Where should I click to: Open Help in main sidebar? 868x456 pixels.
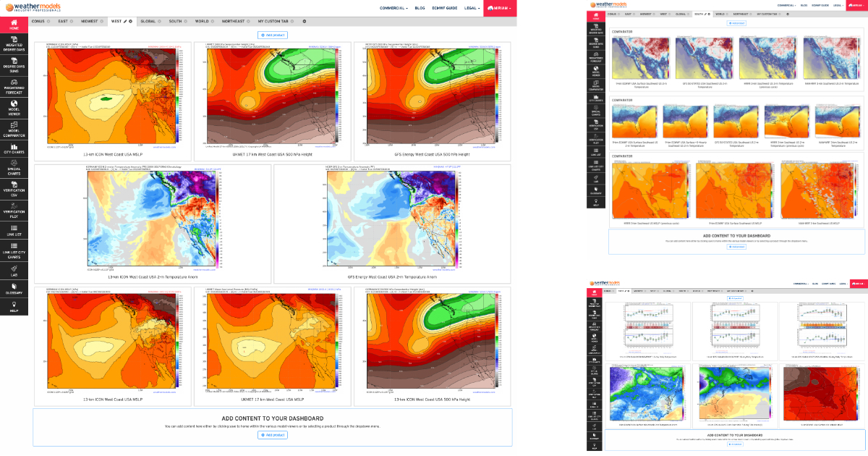coord(14,307)
